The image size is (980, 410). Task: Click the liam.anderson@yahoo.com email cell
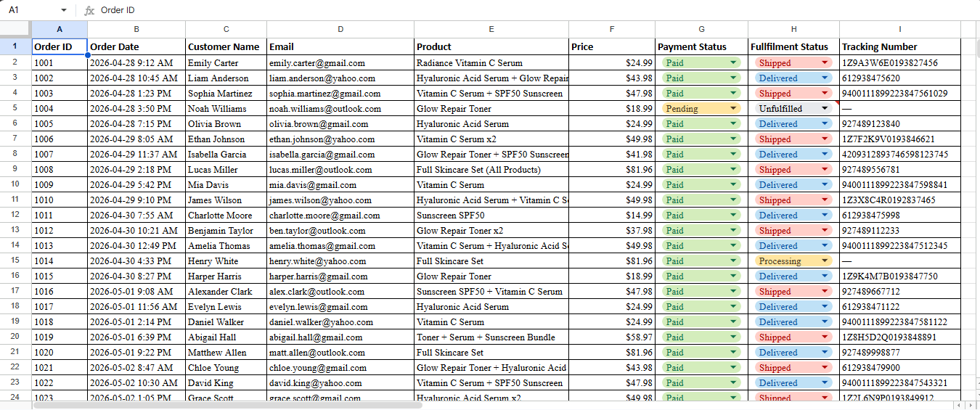(340, 78)
